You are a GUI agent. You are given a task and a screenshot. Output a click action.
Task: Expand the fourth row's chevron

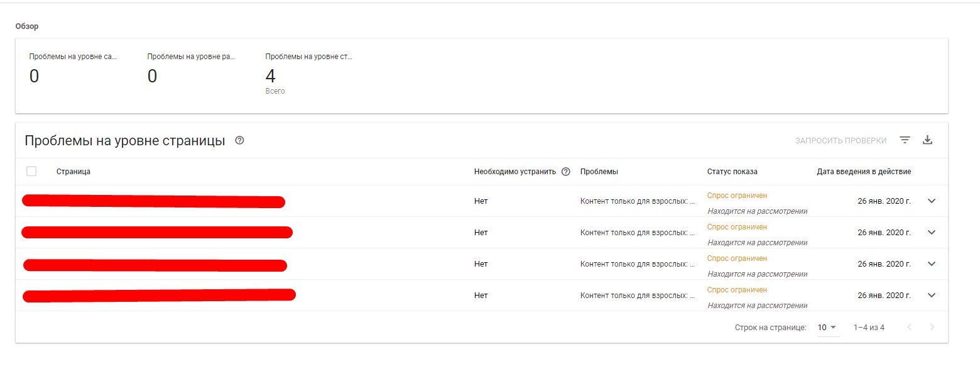click(932, 295)
